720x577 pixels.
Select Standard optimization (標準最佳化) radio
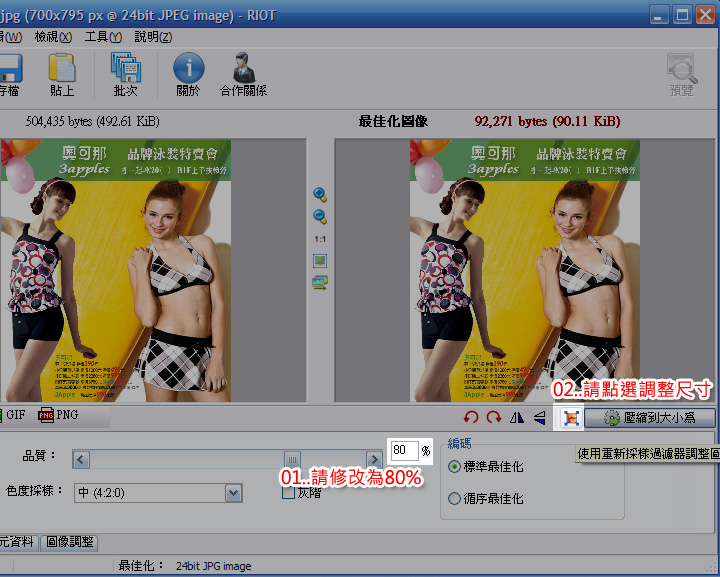pyautogui.click(x=486, y=467)
